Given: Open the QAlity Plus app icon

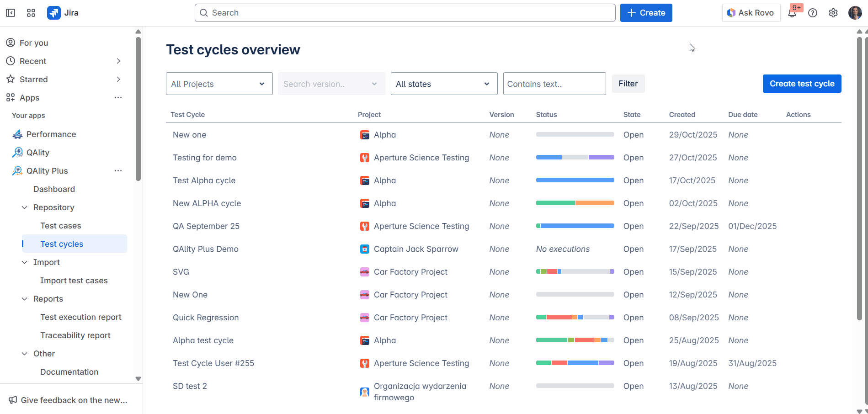Looking at the screenshot, I should point(17,171).
